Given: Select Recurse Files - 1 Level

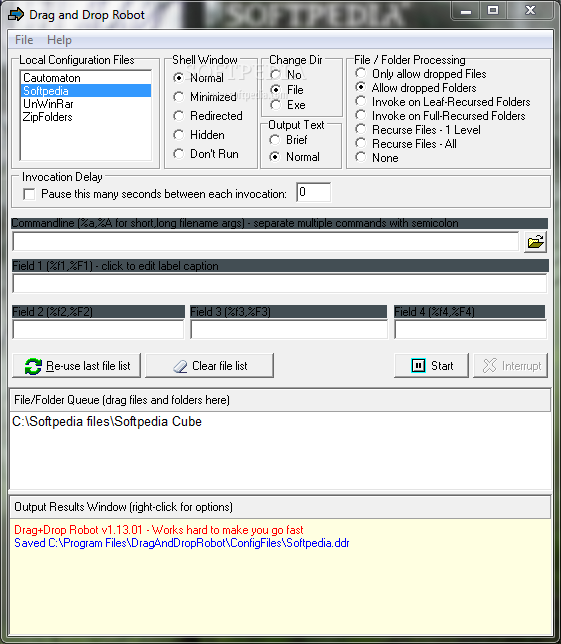Looking at the screenshot, I should [418, 130].
